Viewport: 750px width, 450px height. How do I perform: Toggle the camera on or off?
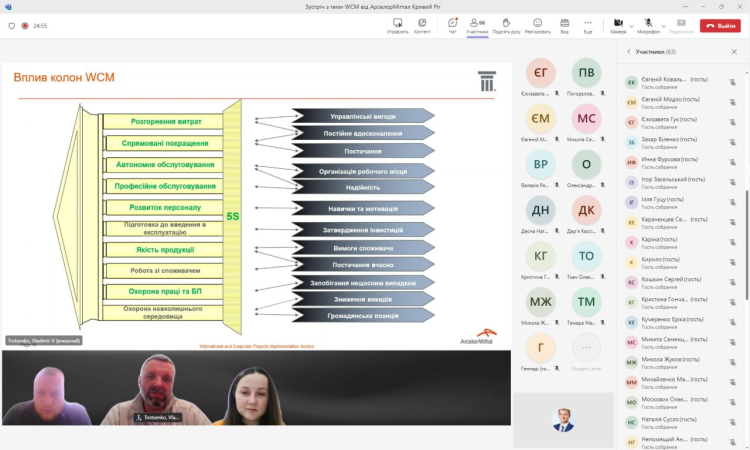tap(617, 23)
